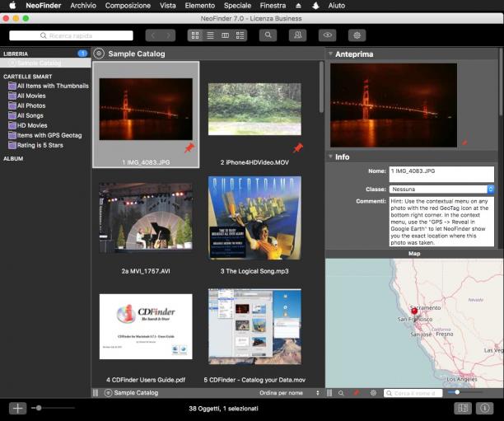Open the Elemento menu
This screenshot has height=421, width=504.
pos(200,6)
